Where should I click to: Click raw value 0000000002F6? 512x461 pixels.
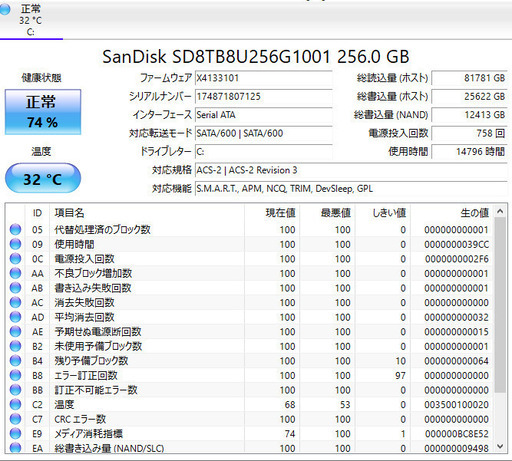tap(456, 259)
